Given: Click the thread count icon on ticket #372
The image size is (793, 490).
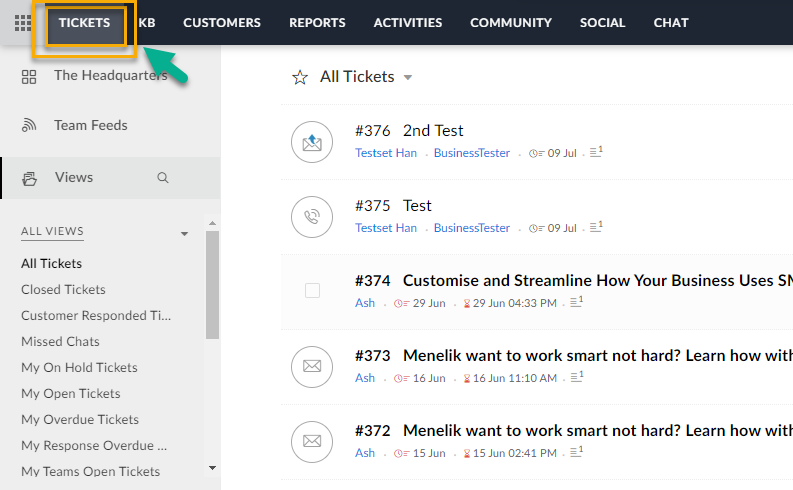Looking at the screenshot, I should [577, 452].
